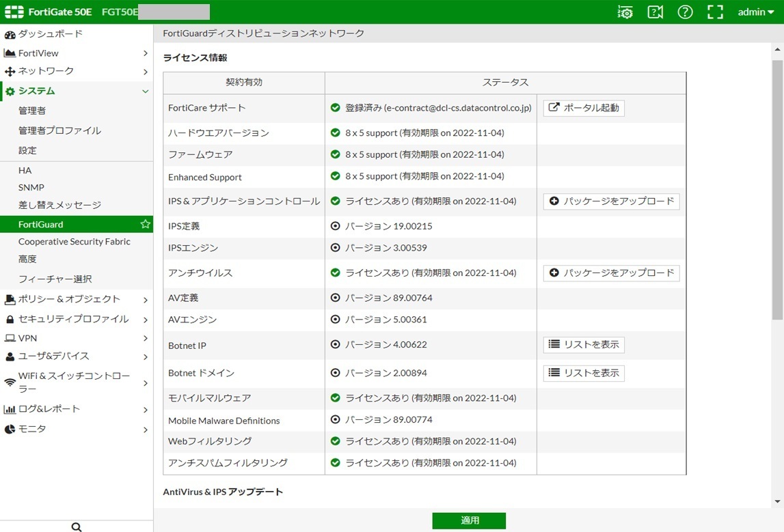Open the admin user dropdown
The image size is (784, 532).
click(x=755, y=12)
